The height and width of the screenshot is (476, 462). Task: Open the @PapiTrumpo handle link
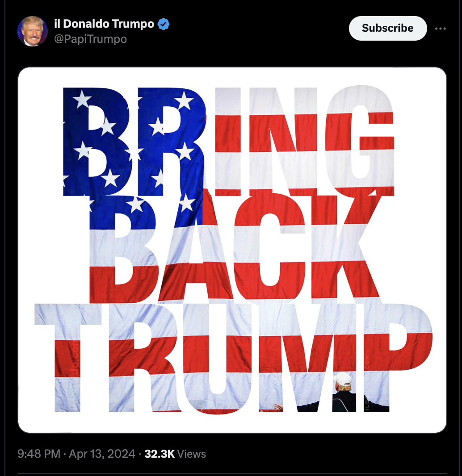90,39
